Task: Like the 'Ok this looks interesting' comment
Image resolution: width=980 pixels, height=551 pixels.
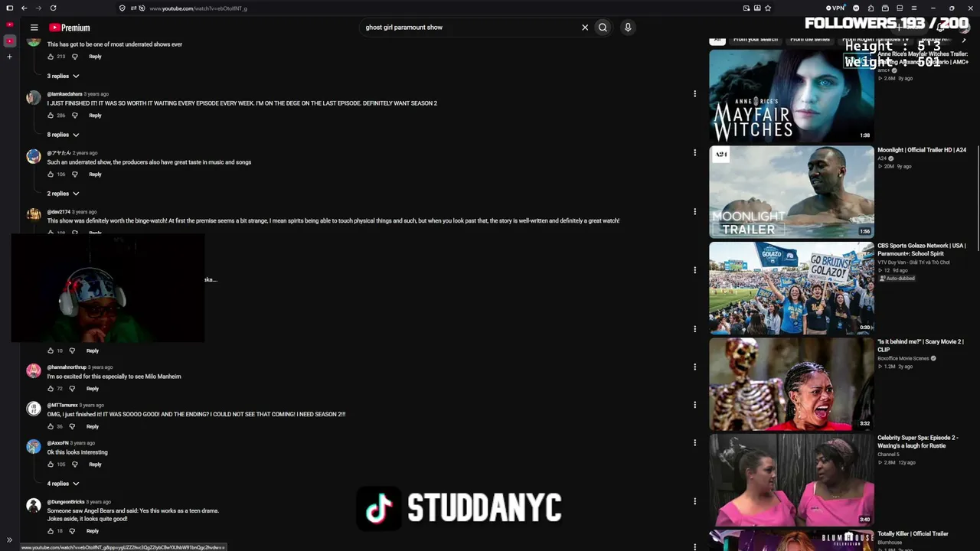Action: pyautogui.click(x=51, y=465)
